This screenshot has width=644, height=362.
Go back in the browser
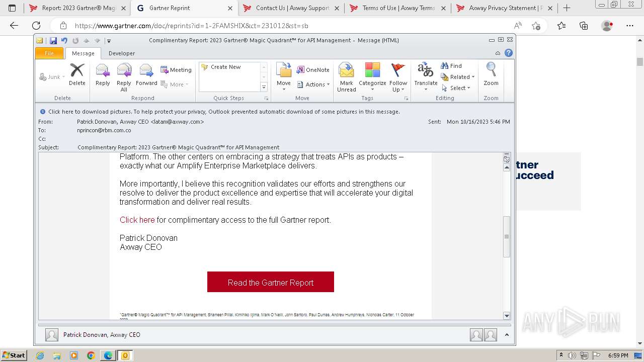(14, 26)
